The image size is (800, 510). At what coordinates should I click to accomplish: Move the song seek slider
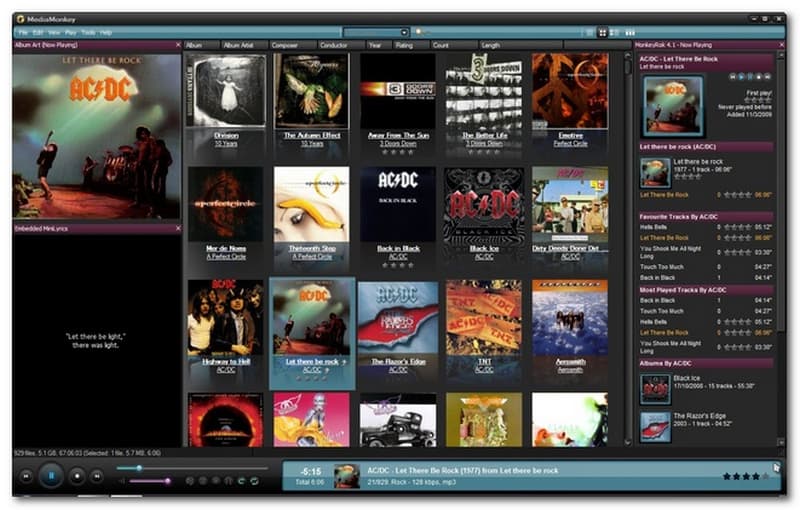click(x=192, y=468)
